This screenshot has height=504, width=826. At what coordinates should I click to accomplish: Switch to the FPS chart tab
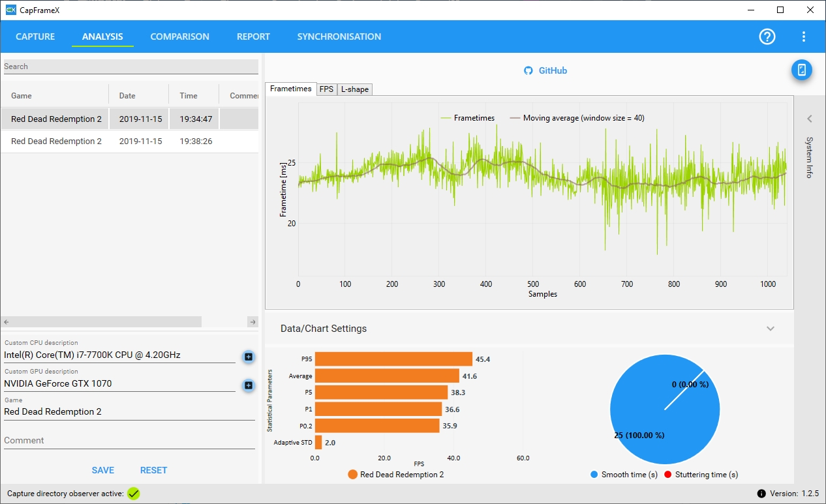click(326, 90)
